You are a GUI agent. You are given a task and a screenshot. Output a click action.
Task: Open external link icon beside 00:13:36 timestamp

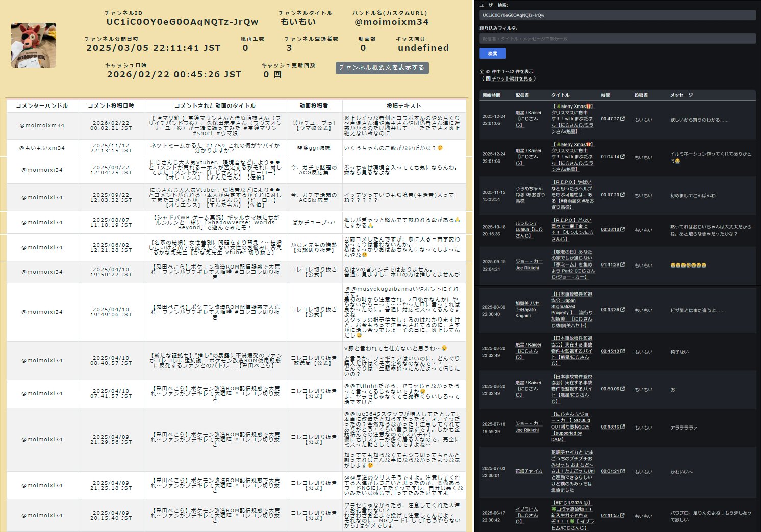[x=622, y=310]
